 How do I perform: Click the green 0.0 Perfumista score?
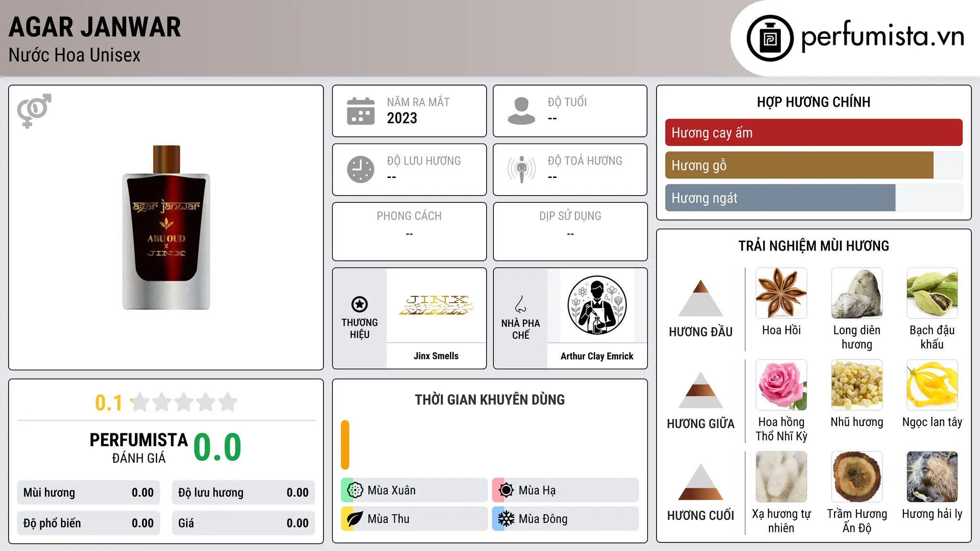(217, 447)
